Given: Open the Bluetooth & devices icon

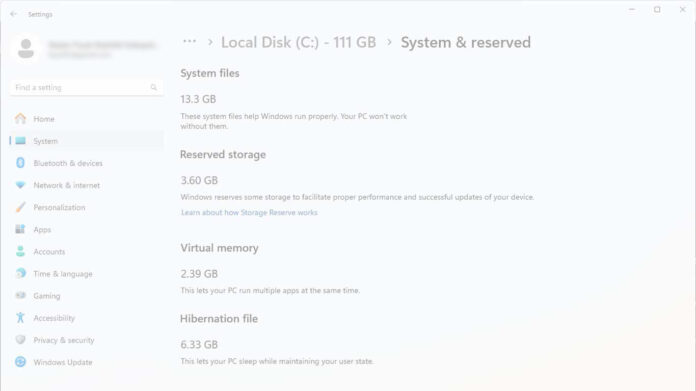Looking at the screenshot, I should 20,163.
